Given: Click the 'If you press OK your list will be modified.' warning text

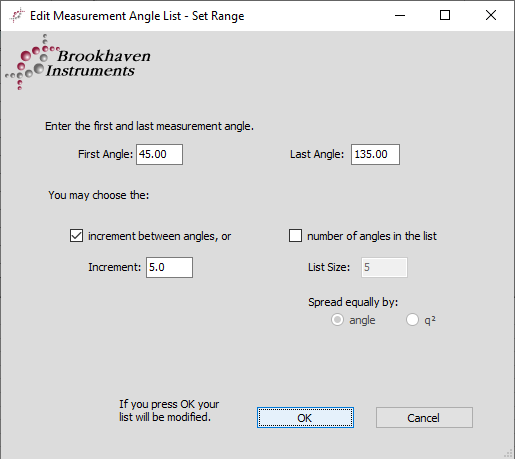Looking at the screenshot, I should pos(169,410).
